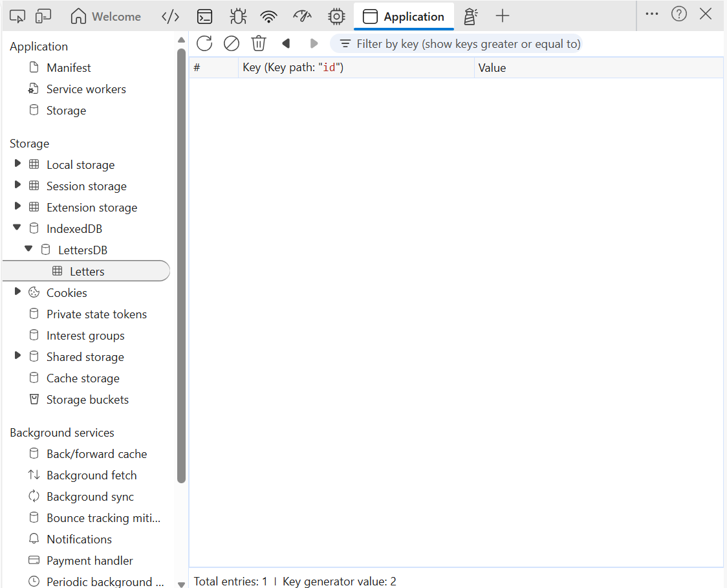Screen dimensions: 727x588
Task: Open Private state tokens
Action: [96, 314]
